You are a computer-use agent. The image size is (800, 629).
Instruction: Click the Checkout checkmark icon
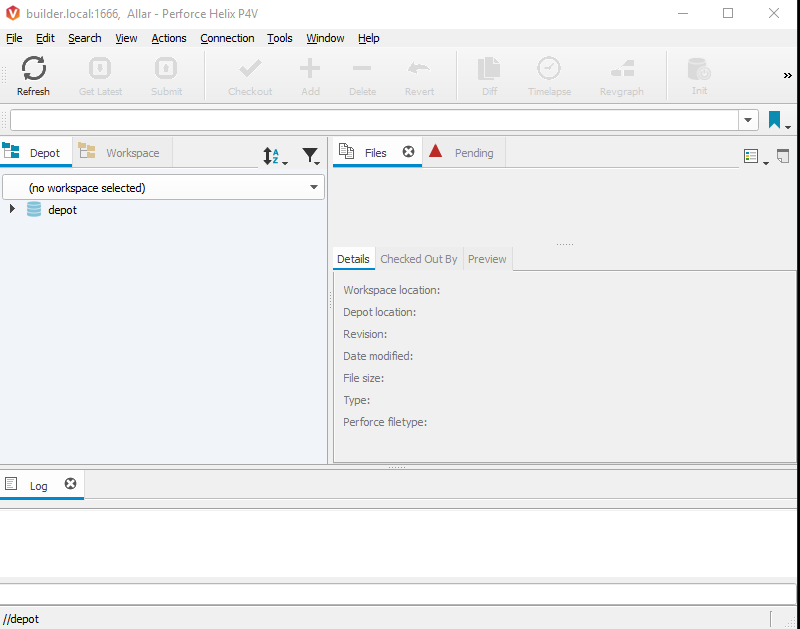point(250,68)
